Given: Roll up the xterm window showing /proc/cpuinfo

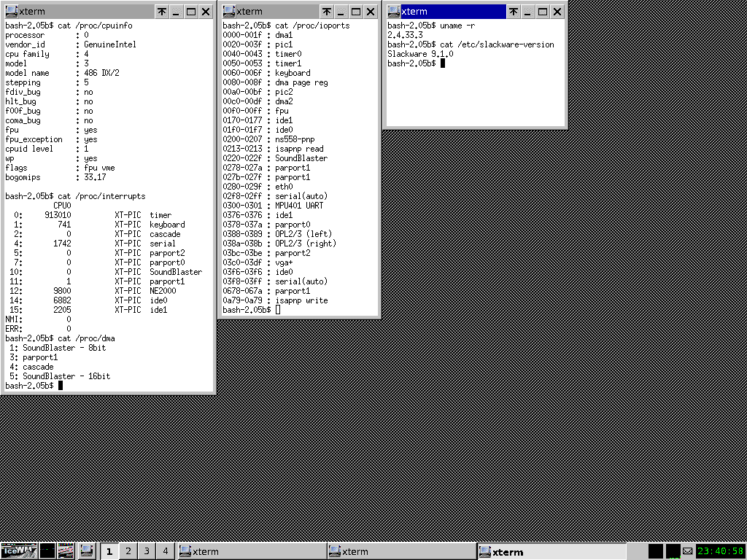Looking at the screenshot, I should 162,12.
